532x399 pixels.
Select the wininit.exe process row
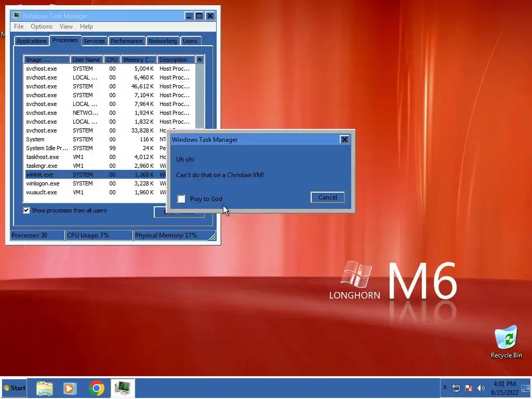point(96,175)
